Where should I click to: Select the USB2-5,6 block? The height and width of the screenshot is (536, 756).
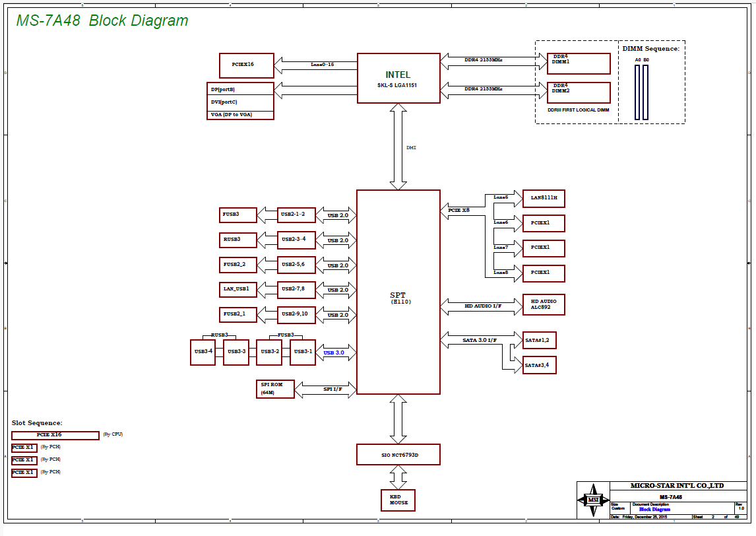pyautogui.click(x=296, y=265)
